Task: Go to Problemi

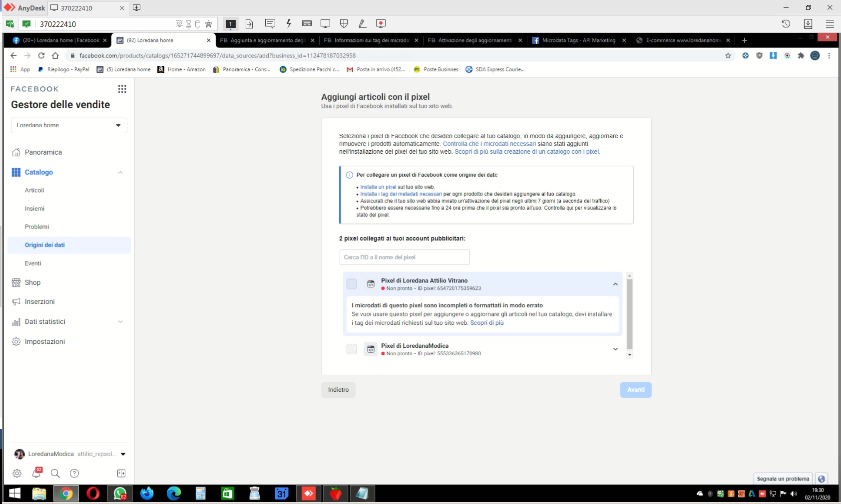Action: click(x=37, y=227)
